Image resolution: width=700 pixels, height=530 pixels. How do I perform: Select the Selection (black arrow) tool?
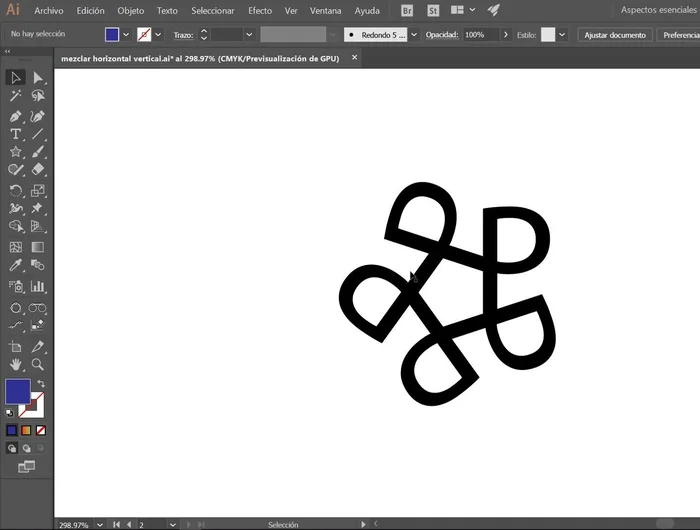pos(16,78)
